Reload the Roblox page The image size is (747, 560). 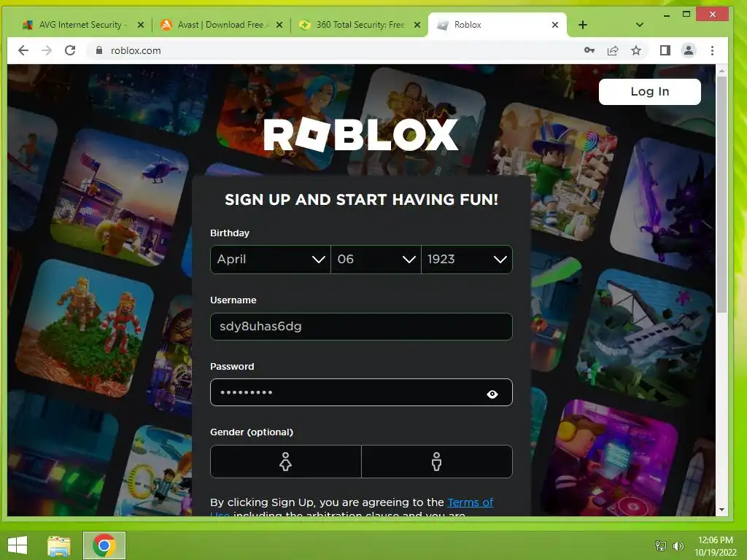click(70, 50)
